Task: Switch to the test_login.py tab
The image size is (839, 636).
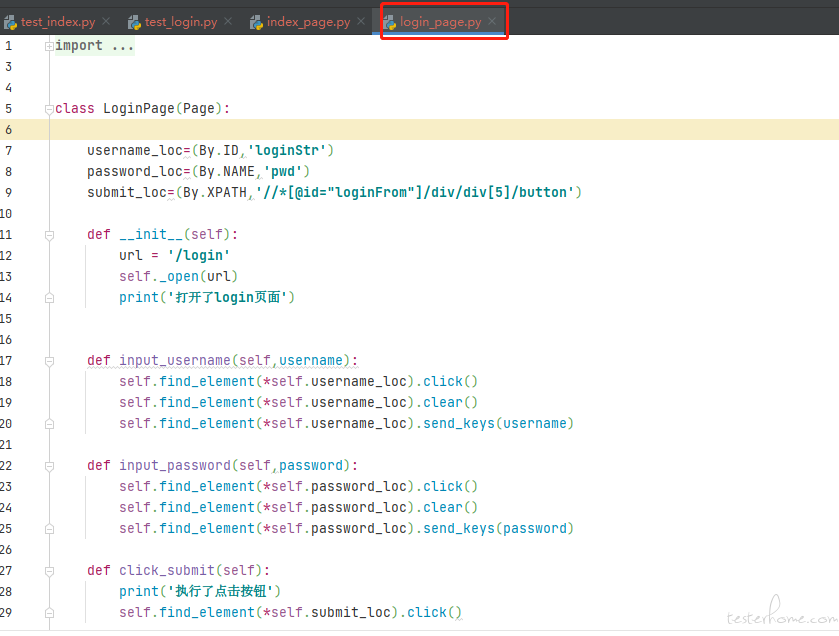Action: pos(181,22)
